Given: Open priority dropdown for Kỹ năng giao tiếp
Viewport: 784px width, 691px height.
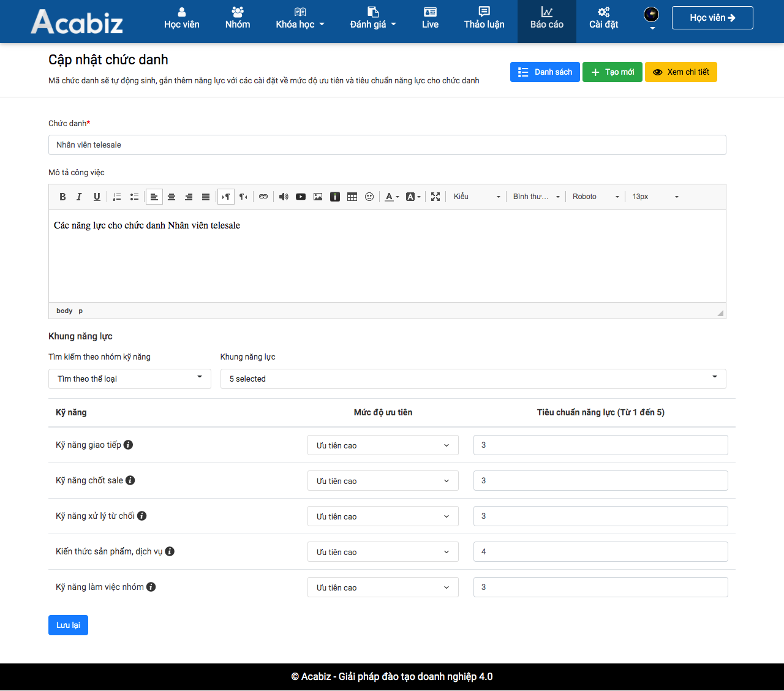Looking at the screenshot, I should click(x=383, y=445).
